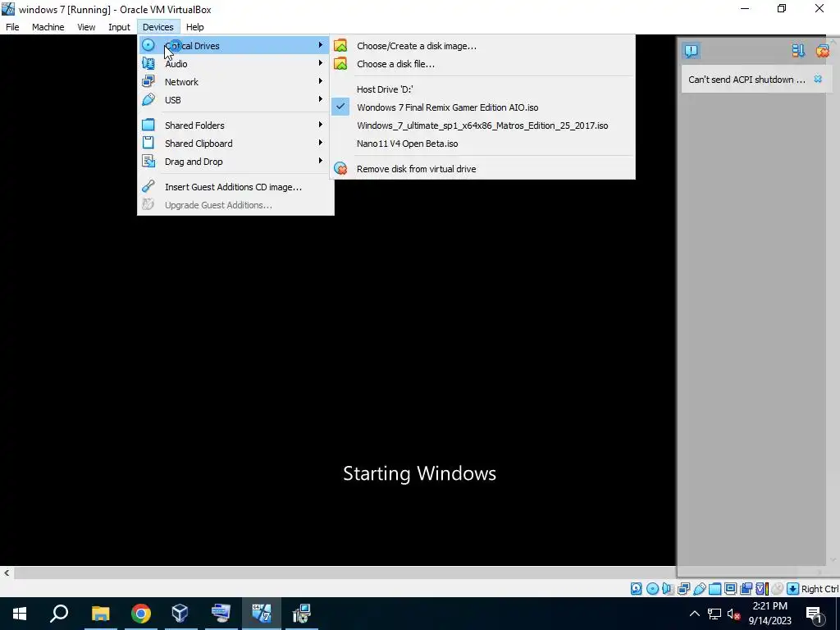Choose Insert Guest Additions CD image
The width and height of the screenshot is (840, 630).
click(x=235, y=187)
